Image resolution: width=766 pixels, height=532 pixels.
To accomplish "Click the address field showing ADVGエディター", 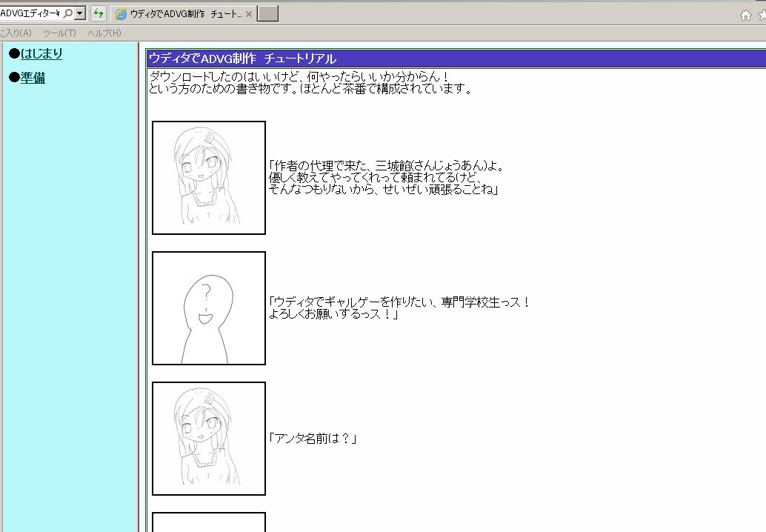I will click(30, 13).
